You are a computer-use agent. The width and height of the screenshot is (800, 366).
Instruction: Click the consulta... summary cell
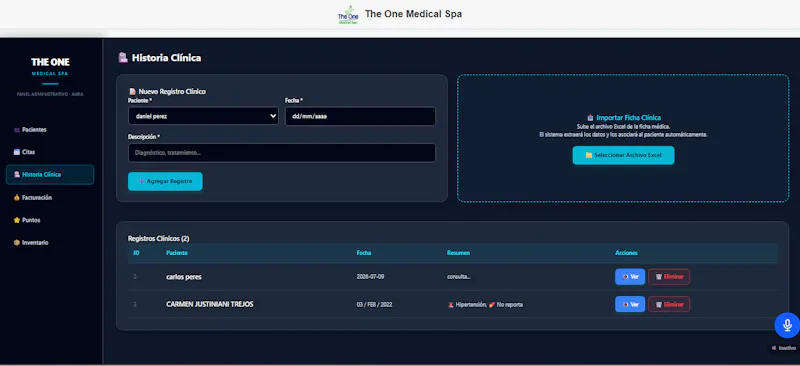tap(459, 277)
